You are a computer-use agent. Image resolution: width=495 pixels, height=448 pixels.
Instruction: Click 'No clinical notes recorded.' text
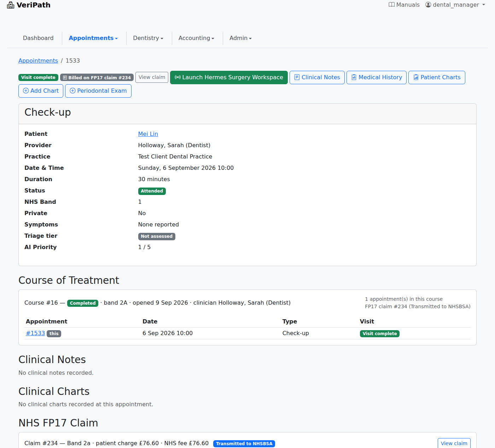point(56,373)
